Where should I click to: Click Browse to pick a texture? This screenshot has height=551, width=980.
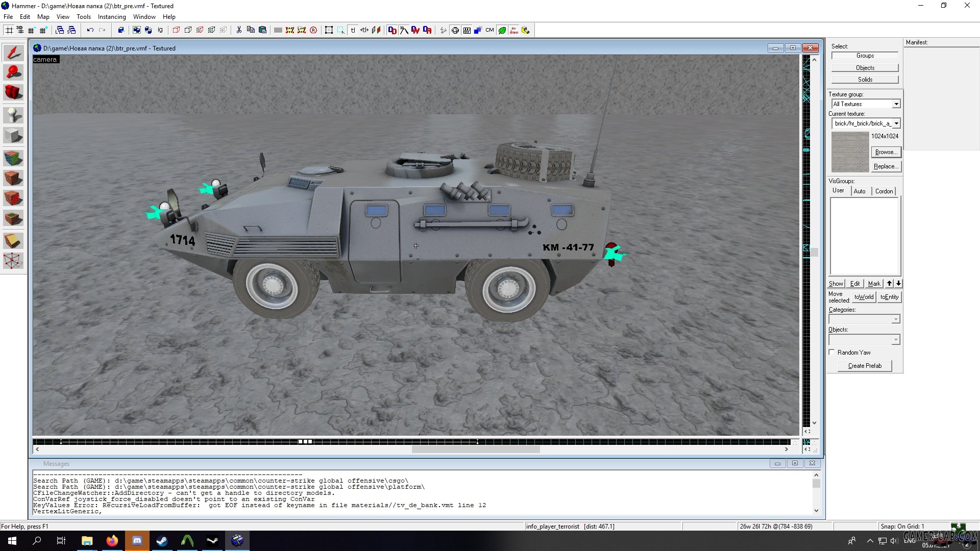pyautogui.click(x=886, y=152)
